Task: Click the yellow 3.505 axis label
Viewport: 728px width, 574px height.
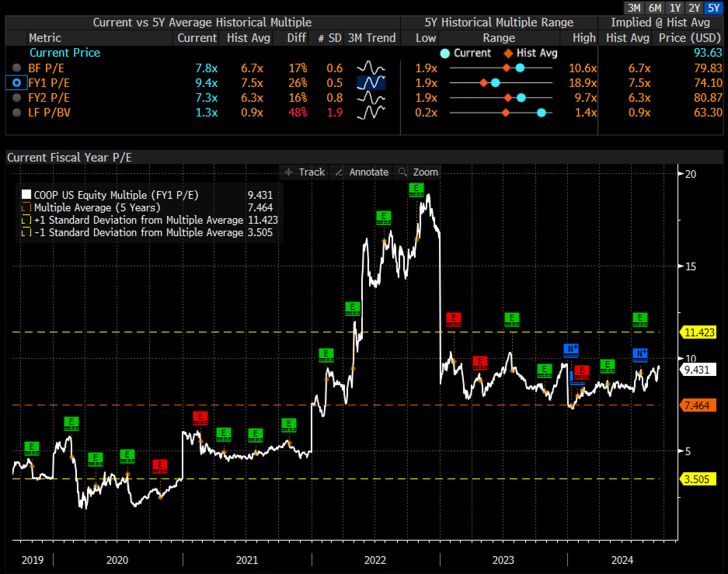Action: tap(699, 479)
